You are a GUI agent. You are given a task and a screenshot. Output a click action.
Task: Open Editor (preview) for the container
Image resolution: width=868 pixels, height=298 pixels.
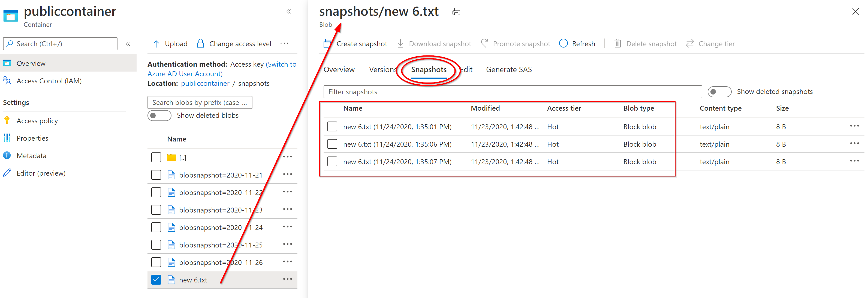pos(41,173)
